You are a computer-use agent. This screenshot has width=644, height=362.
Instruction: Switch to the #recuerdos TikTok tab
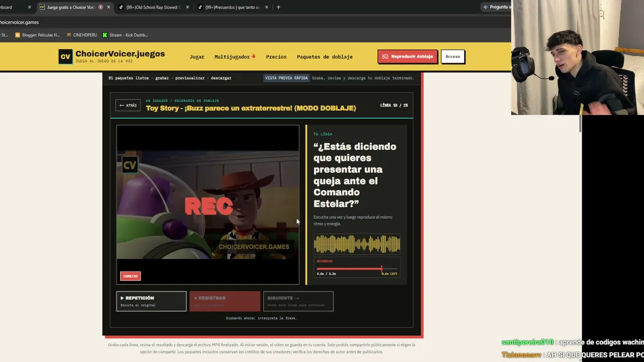click(232, 7)
